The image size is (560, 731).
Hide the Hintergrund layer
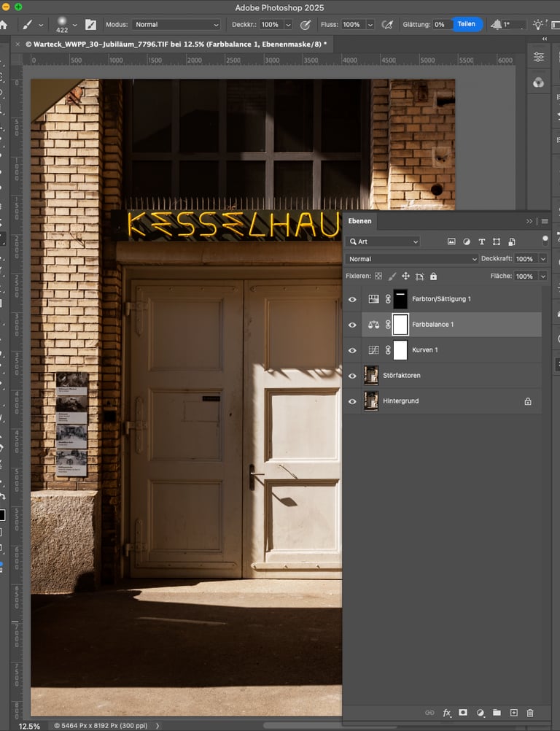point(352,401)
